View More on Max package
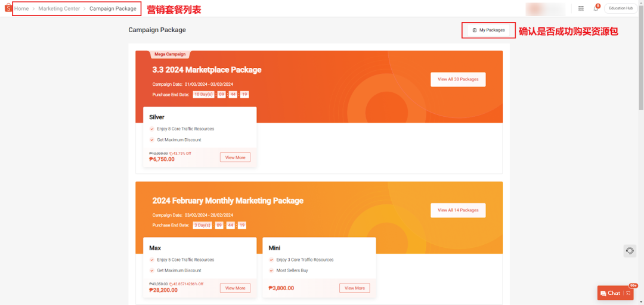The height and width of the screenshot is (305, 644). click(x=236, y=288)
